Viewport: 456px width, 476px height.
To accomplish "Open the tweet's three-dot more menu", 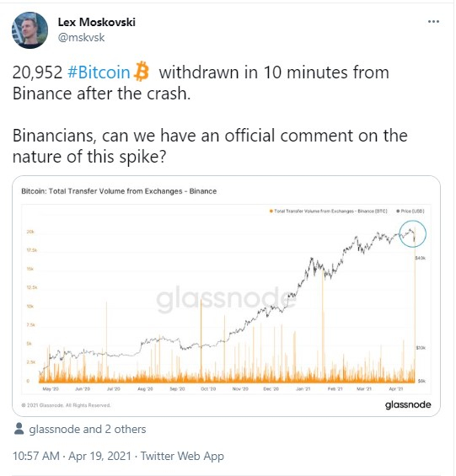I will tap(433, 22).
